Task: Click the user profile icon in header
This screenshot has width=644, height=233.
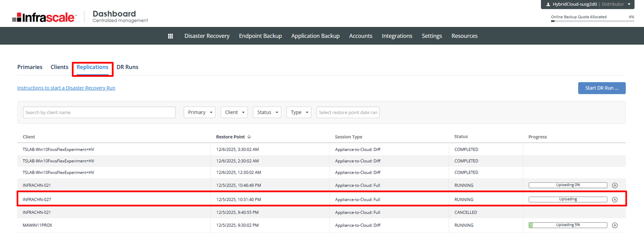Action: [x=548, y=4]
